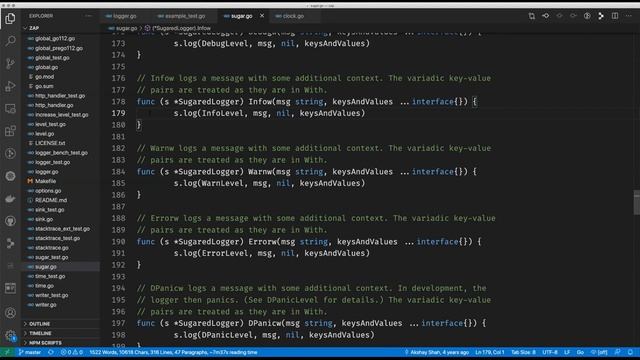Click the feedback icon in status bar

coord(618,352)
